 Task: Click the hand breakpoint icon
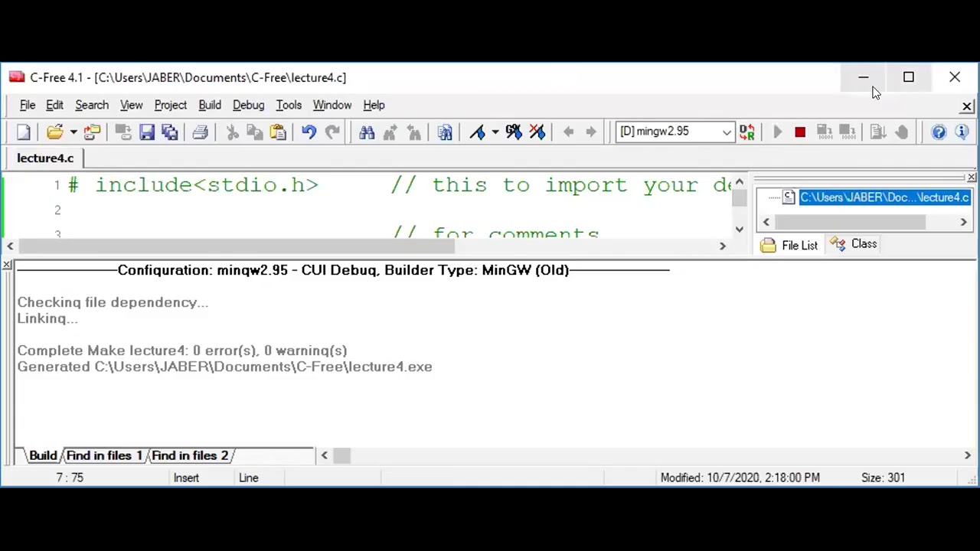point(902,132)
